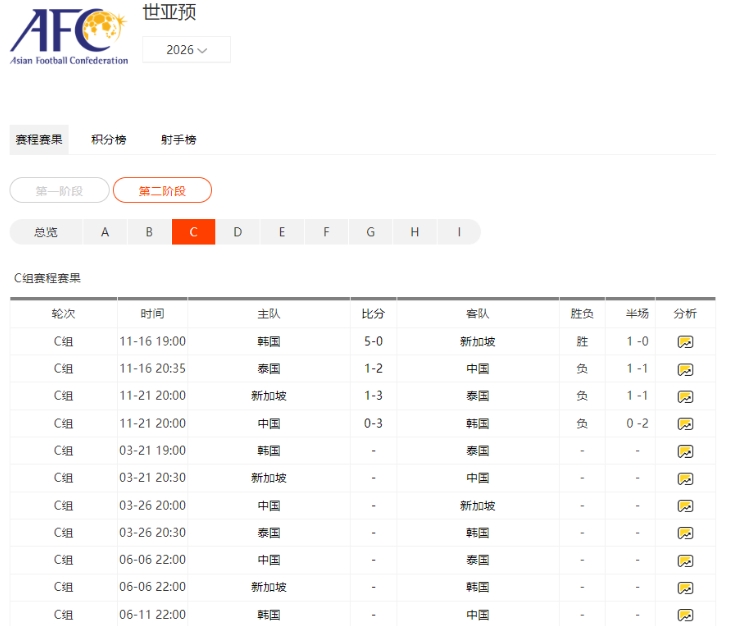Select the 第二阶段 stage toggle
The height and width of the screenshot is (626, 735).
pyautogui.click(x=162, y=191)
